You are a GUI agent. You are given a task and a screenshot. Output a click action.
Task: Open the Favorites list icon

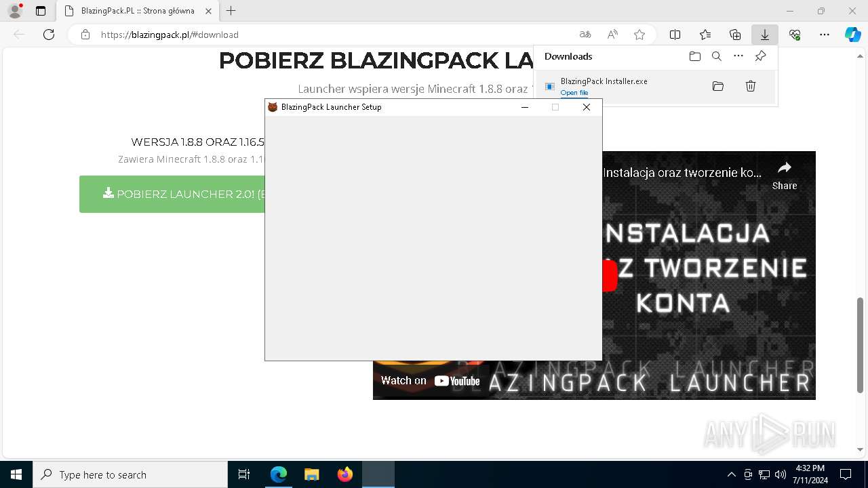(x=705, y=35)
